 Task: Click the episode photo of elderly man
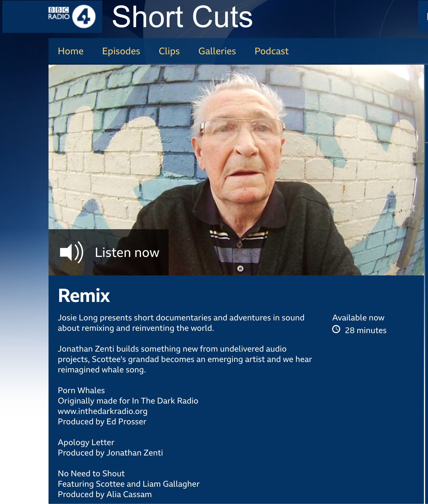coord(236,170)
